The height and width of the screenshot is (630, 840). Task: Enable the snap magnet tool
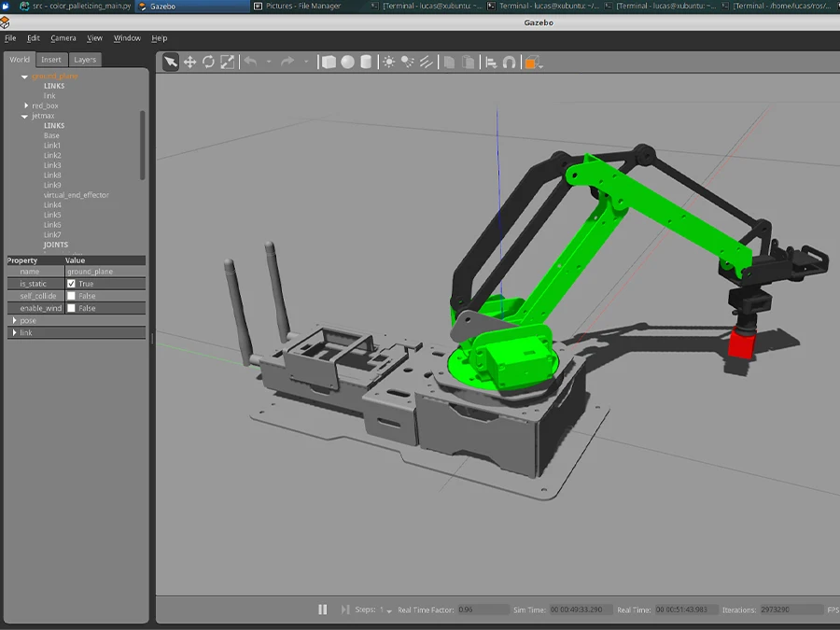pyautogui.click(x=509, y=63)
